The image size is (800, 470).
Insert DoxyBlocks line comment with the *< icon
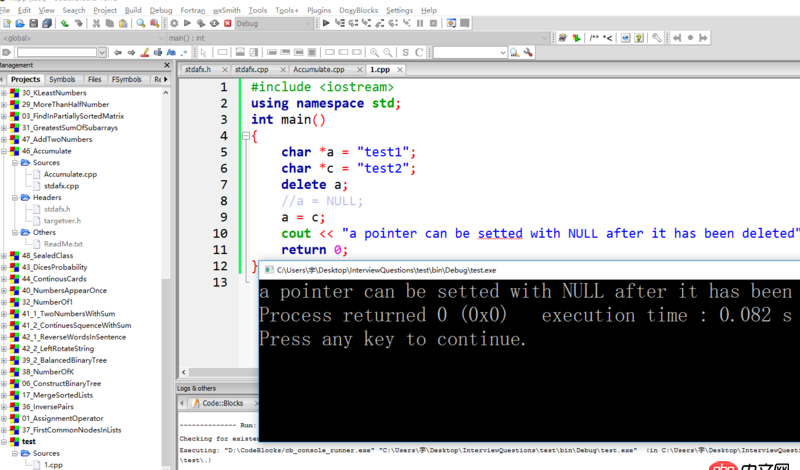click(607, 38)
